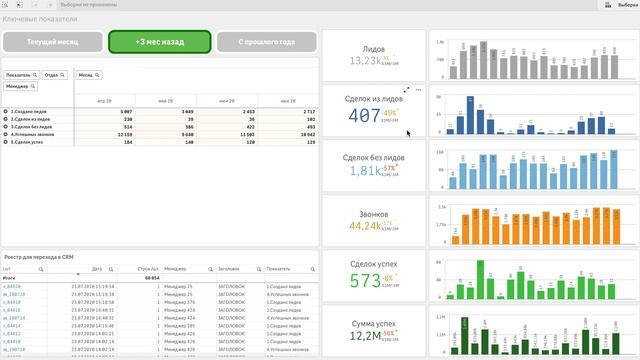640x360 pixels.
Task: Open search in Менеджер pivot dimension chip
Action: [x=33, y=86]
